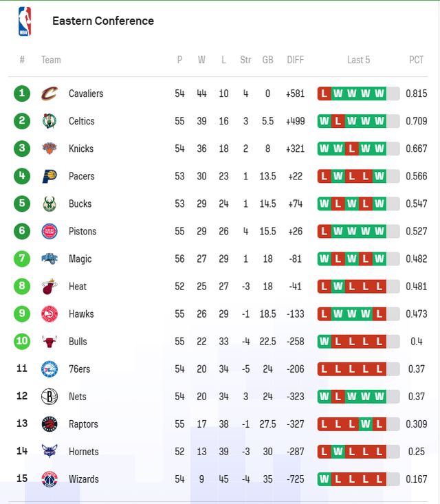Click the Knicks team logo
This screenshot has height=504, width=440.
tap(49, 149)
